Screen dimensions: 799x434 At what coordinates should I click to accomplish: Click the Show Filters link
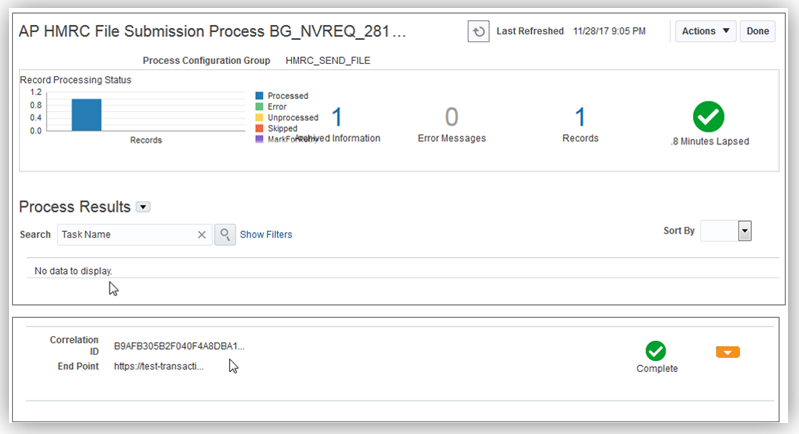click(266, 235)
